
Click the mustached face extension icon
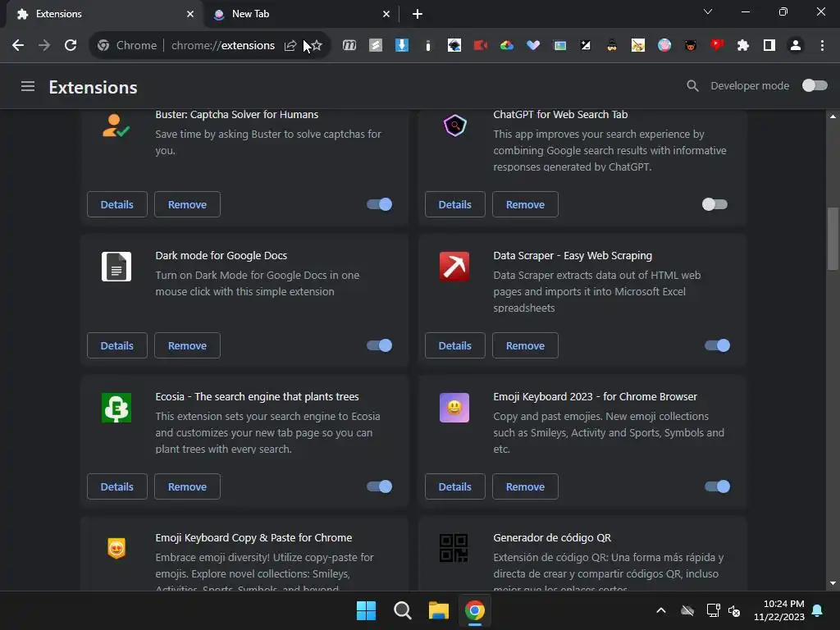point(612,46)
